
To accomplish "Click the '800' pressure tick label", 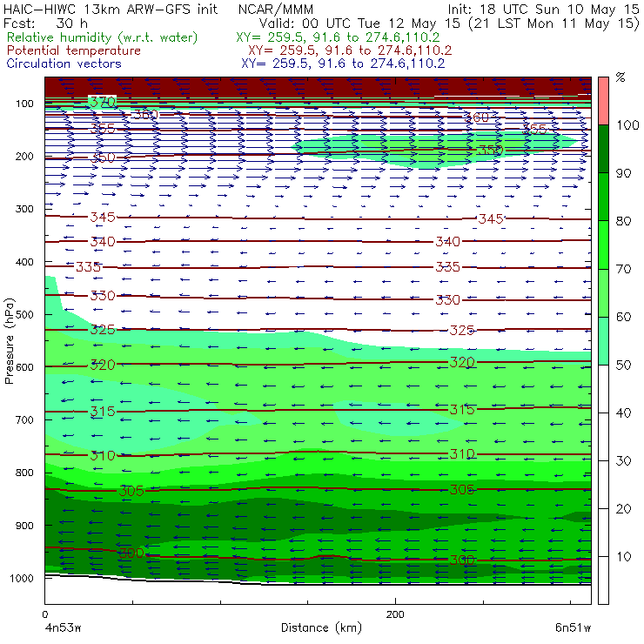I will 24,473.
